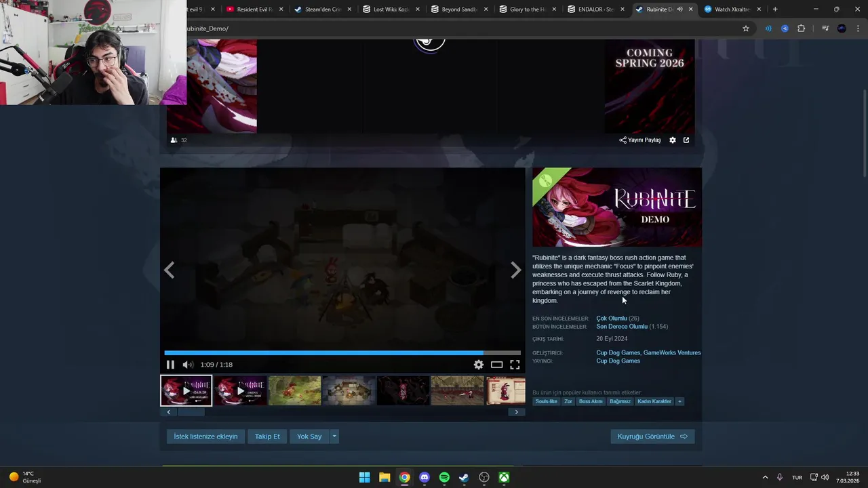Open Kuyruğu Görüntüle queue button
The width and height of the screenshot is (868, 488).
point(652,436)
